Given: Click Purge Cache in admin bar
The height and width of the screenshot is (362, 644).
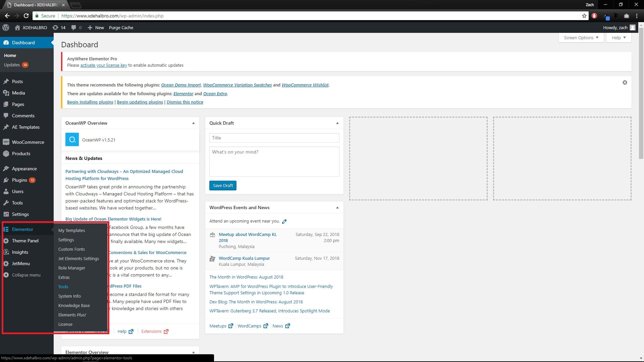Looking at the screenshot, I should click(121, 27).
